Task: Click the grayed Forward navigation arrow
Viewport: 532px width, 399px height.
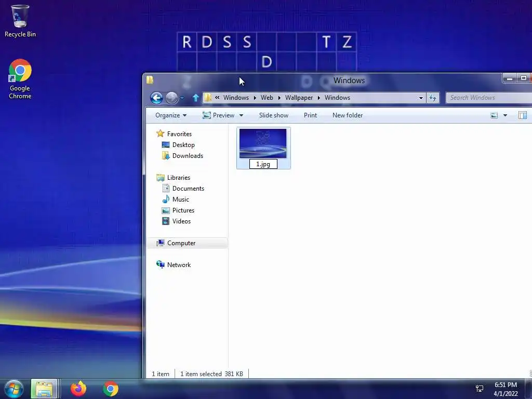Action: (171, 98)
